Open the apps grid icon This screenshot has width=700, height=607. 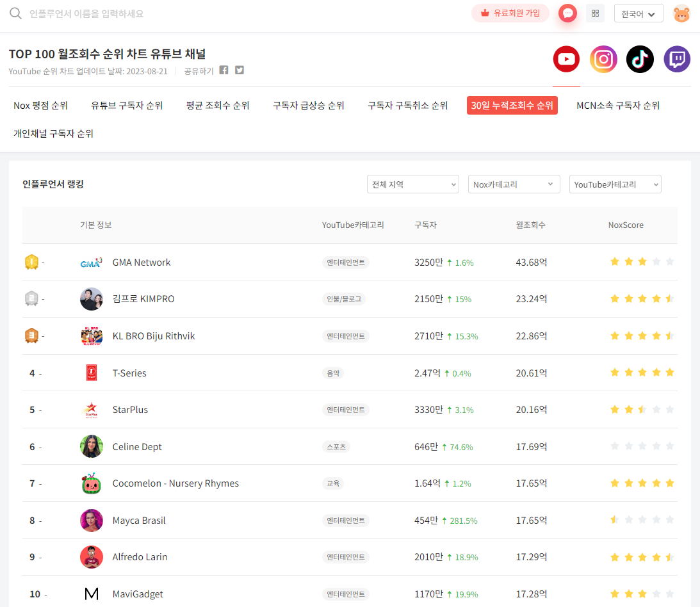point(595,13)
